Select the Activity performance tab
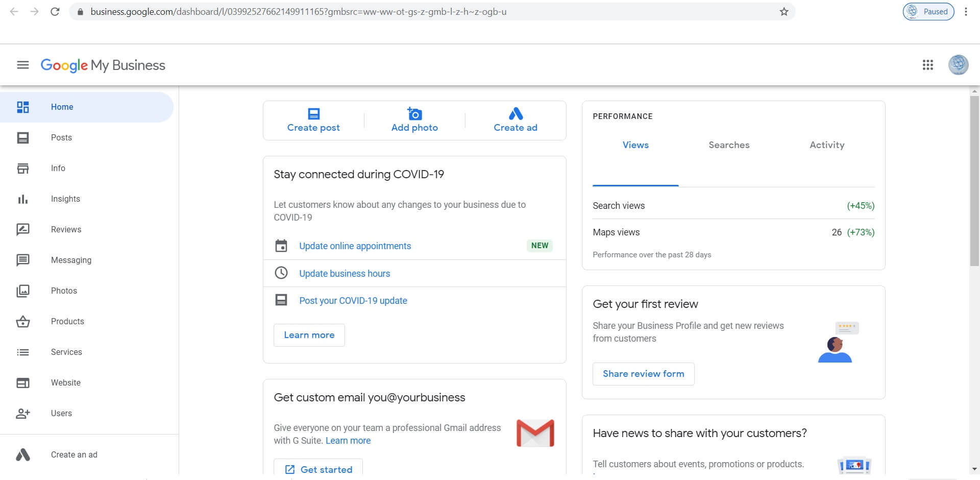The width and height of the screenshot is (980, 480). pyautogui.click(x=827, y=145)
